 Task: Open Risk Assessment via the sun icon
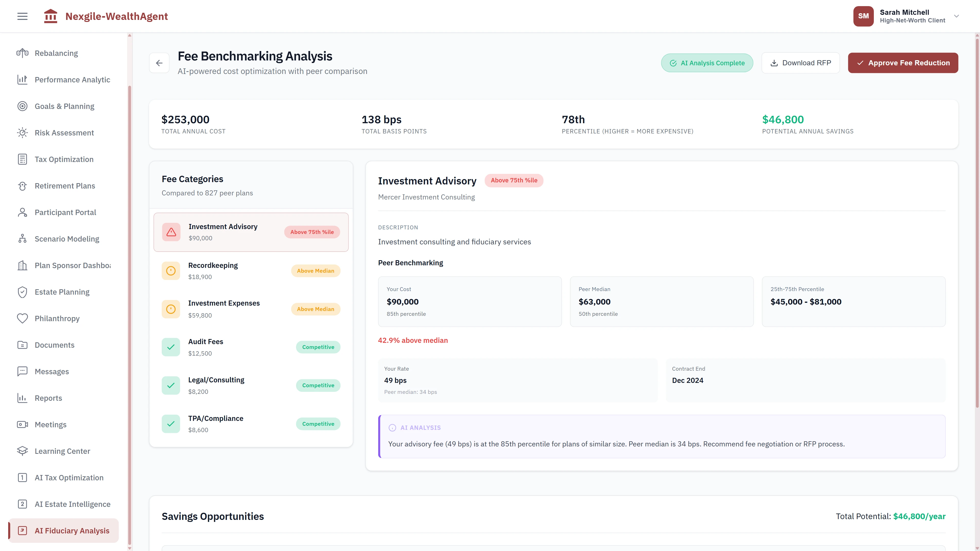tap(22, 132)
